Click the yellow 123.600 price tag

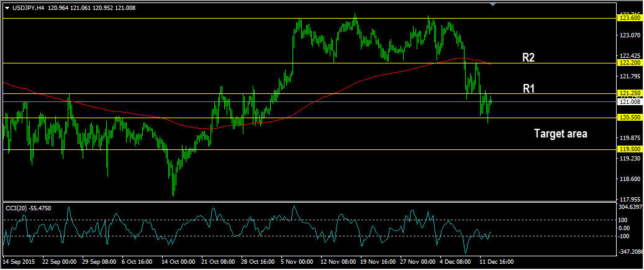pyautogui.click(x=630, y=18)
